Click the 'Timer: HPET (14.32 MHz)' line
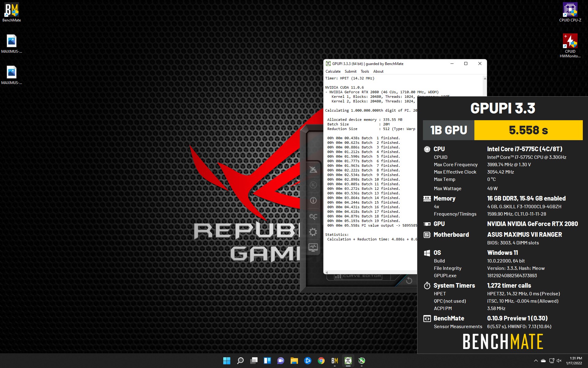The height and width of the screenshot is (368, 588). (x=350, y=78)
